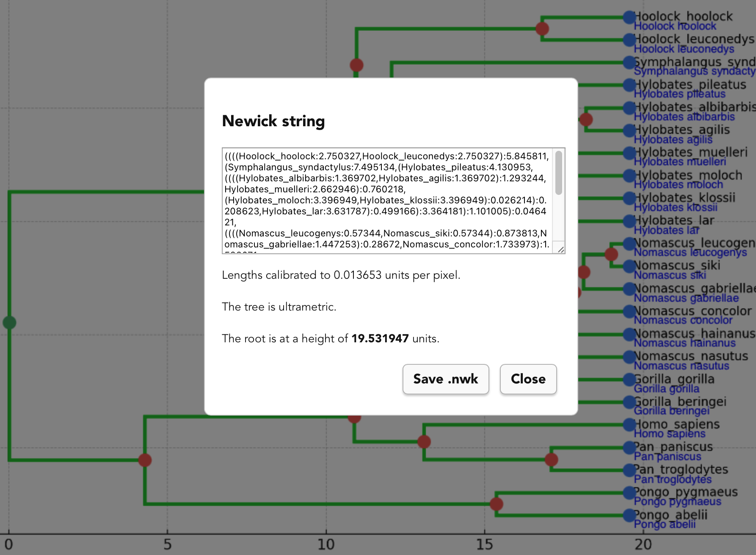Click the blue Hylobates pileatus label text

point(679,94)
